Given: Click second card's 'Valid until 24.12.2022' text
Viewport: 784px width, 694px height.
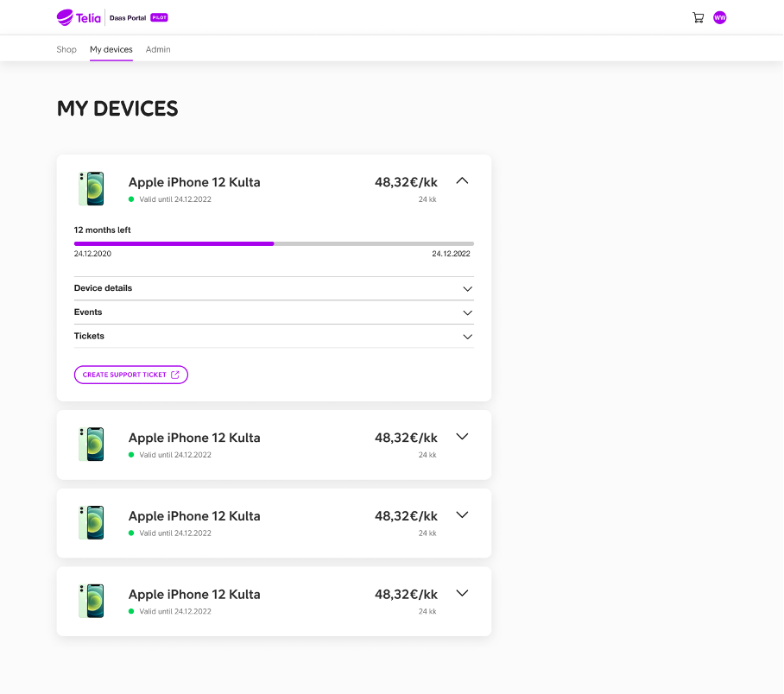Looking at the screenshot, I should 175,455.
